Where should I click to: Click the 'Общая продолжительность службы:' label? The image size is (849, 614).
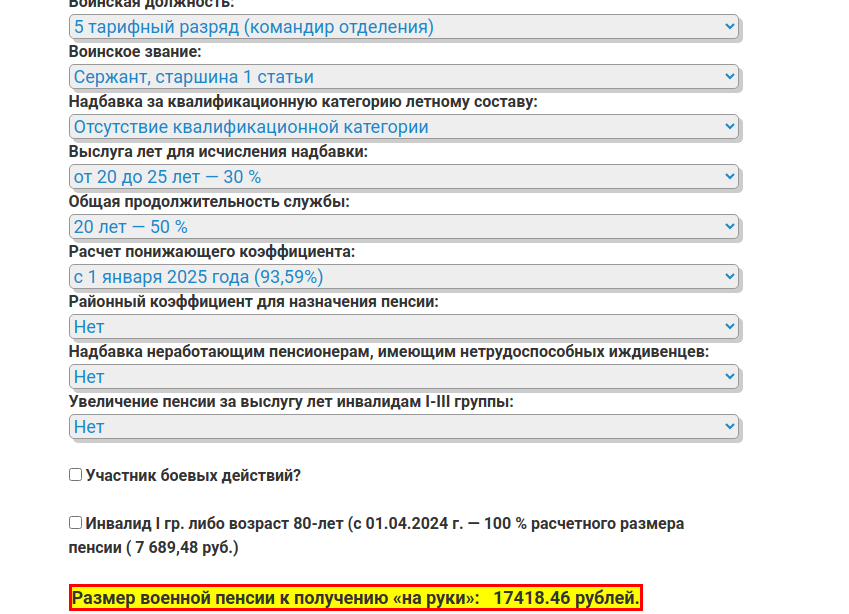coord(209,202)
